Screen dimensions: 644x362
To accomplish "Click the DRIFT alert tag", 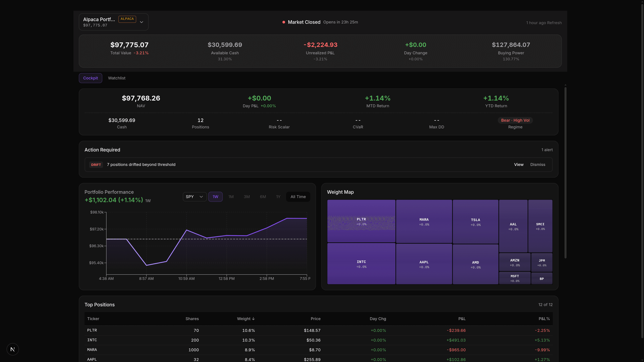I will (x=96, y=165).
